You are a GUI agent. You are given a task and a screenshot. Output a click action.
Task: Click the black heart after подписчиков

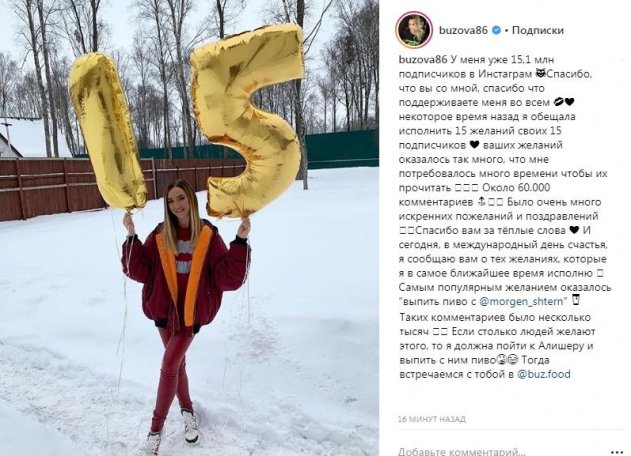click(x=474, y=144)
